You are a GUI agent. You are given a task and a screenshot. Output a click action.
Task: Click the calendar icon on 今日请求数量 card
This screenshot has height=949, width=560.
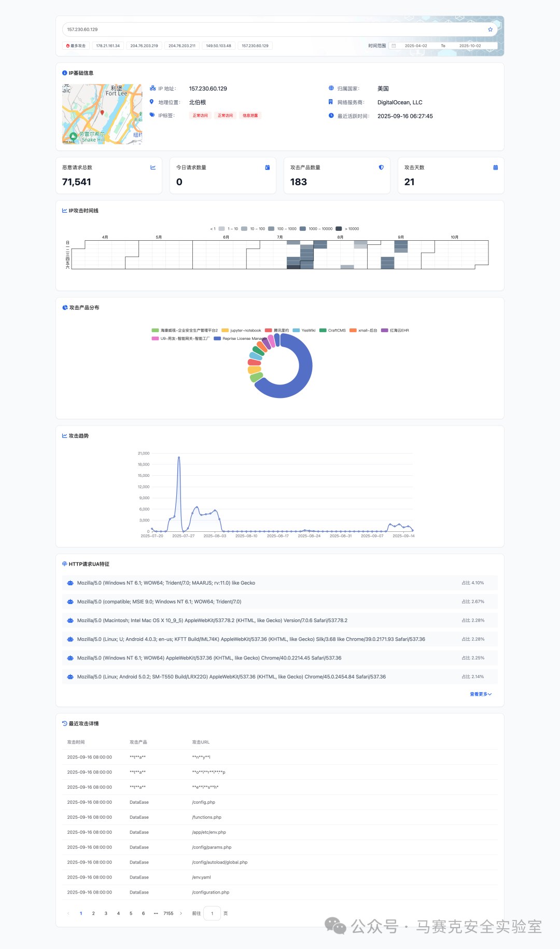pyautogui.click(x=268, y=168)
